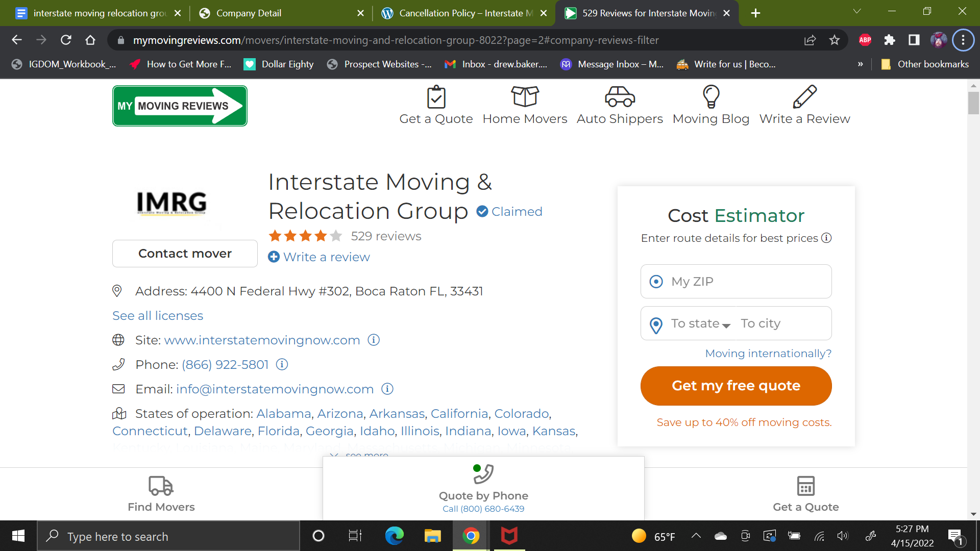980x551 pixels.
Task: Click the browser address bar URL
Action: click(x=396, y=40)
